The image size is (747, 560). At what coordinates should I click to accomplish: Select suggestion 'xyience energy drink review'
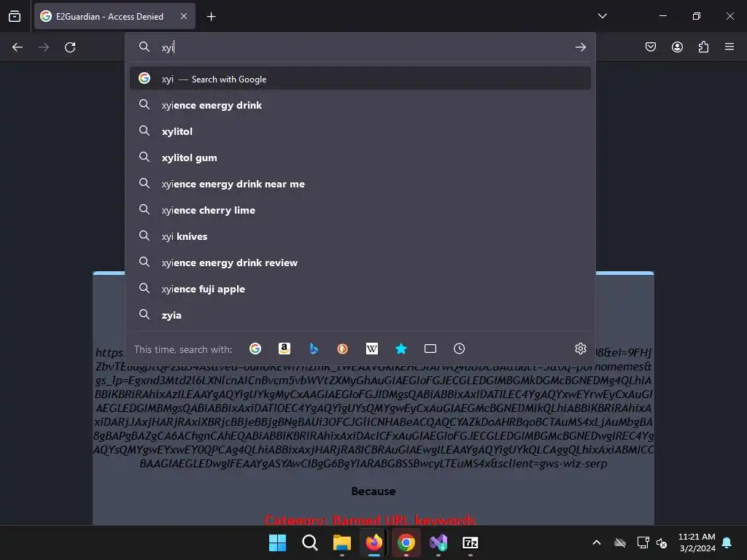tap(360, 262)
